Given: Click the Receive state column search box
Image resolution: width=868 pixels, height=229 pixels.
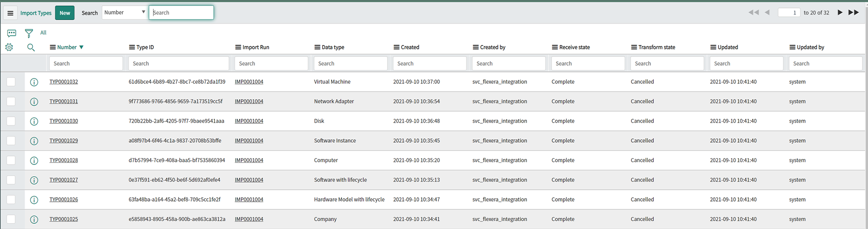Looking at the screenshot, I should pos(588,63).
